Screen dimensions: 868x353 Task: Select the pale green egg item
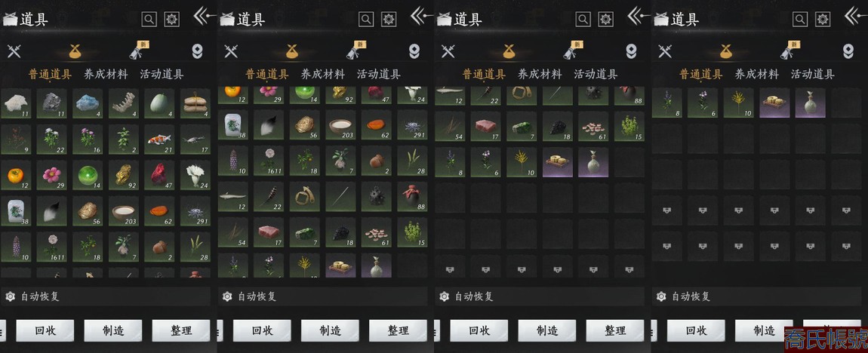[x=159, y=103]
